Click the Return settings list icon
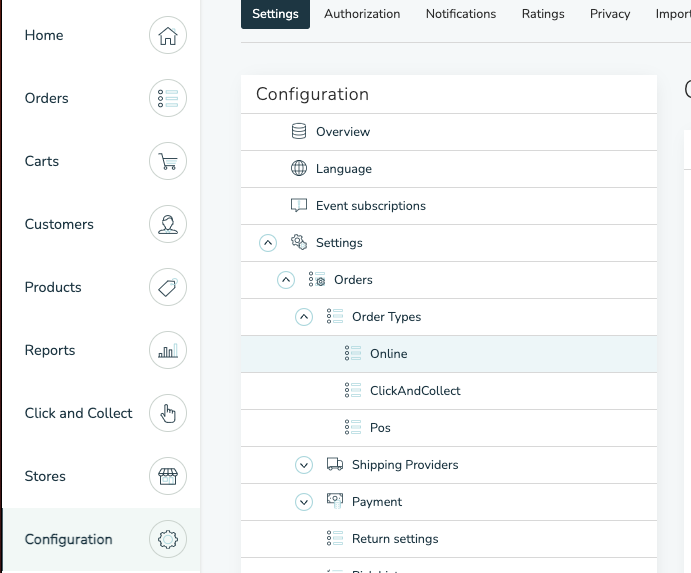Image resolution: width=691 pixels, height=573 pixels. click(x=335, y=539)
